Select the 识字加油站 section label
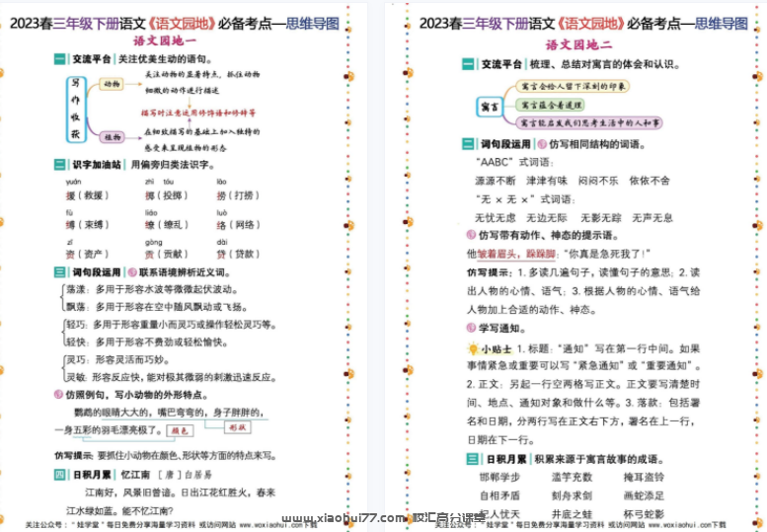767x532 pixels. coord(97,165)
